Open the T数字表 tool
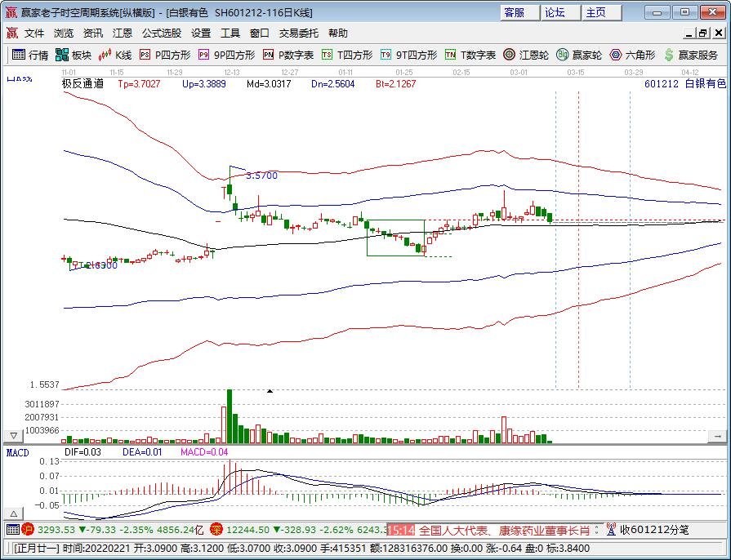This screenshot has width=731, height=560. point(470,55)
